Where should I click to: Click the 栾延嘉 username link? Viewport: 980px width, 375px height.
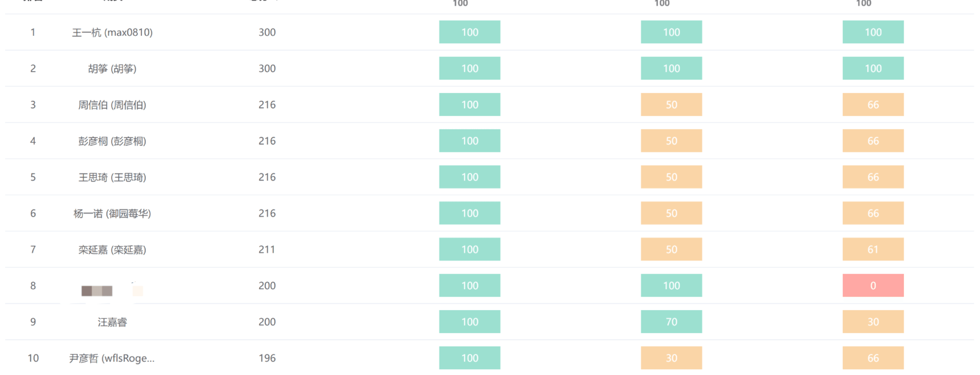click(112, 249)
